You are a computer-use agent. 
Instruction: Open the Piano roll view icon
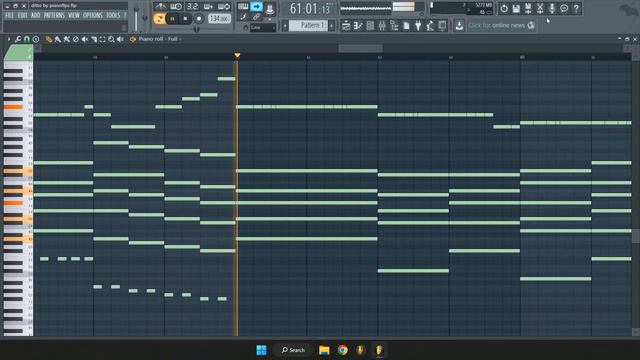click(x=358, y=26)
